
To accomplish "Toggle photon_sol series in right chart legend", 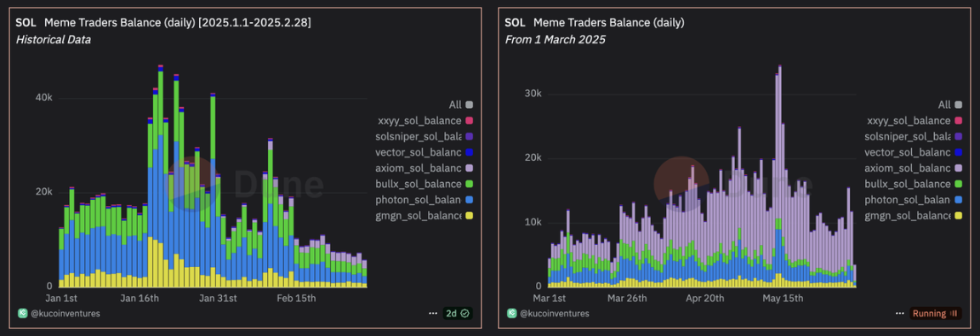I will [x=914, y=200].
